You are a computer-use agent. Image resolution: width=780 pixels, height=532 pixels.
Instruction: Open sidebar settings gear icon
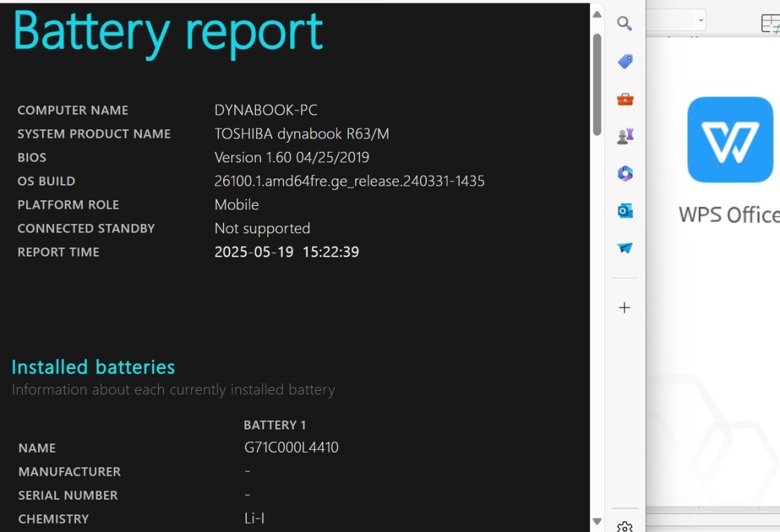[x=625, y=527]
